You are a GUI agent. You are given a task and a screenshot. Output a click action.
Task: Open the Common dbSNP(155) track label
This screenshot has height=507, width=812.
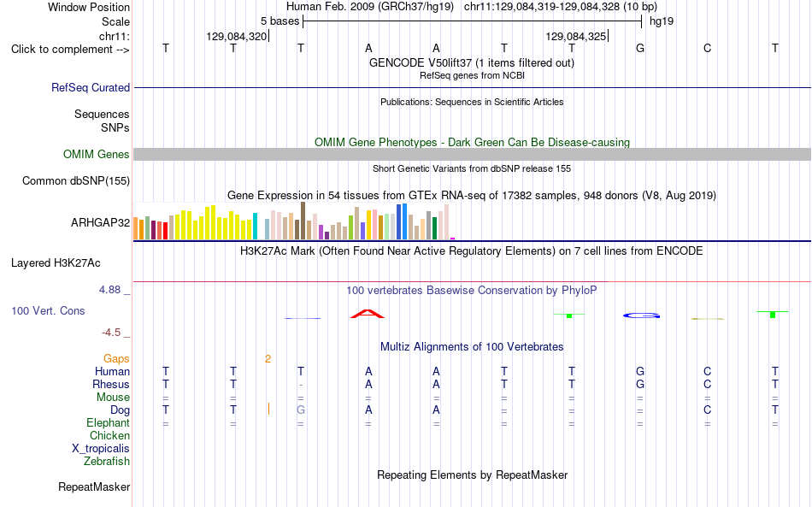tap(76, 180)
